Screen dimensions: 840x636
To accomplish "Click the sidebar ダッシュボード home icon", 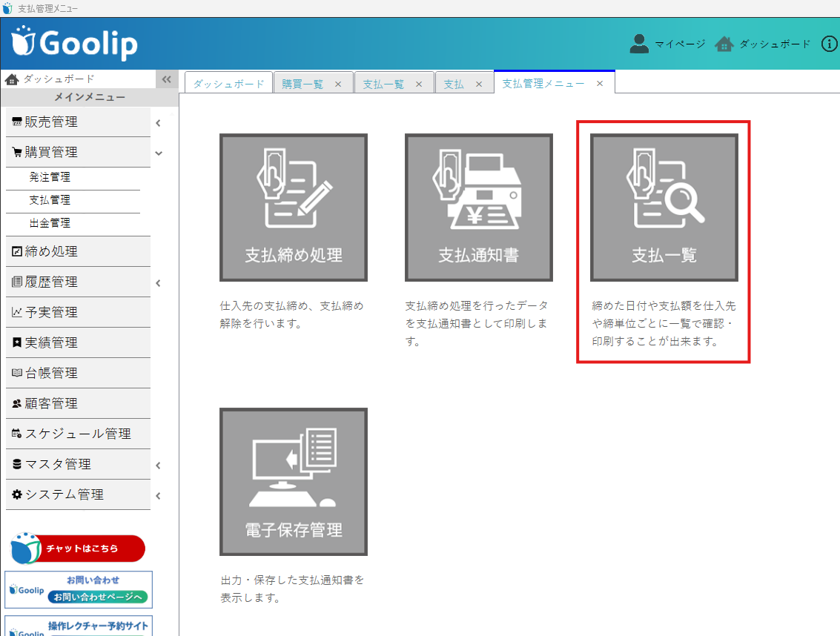I will point(12,79).
